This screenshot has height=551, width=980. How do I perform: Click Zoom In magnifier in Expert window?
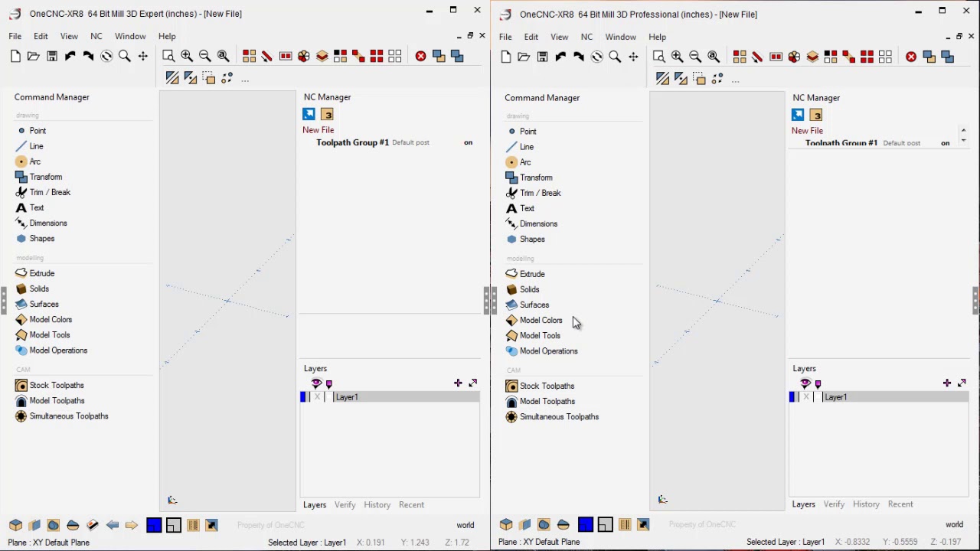(x=187, y=56)
